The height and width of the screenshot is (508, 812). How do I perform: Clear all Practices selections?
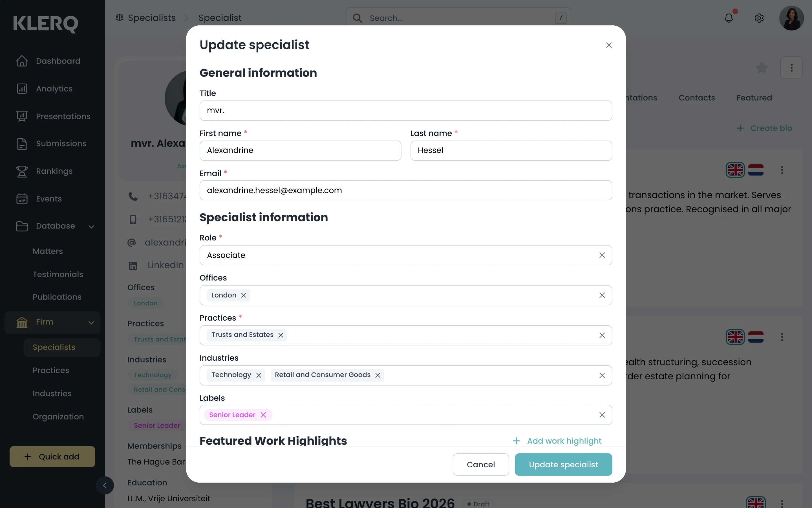tap(602, 335)
